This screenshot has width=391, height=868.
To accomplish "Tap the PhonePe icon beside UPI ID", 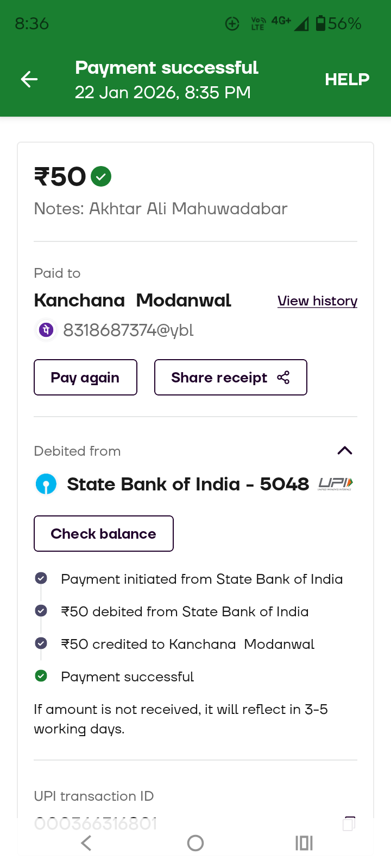I will (x=46, y=330).
